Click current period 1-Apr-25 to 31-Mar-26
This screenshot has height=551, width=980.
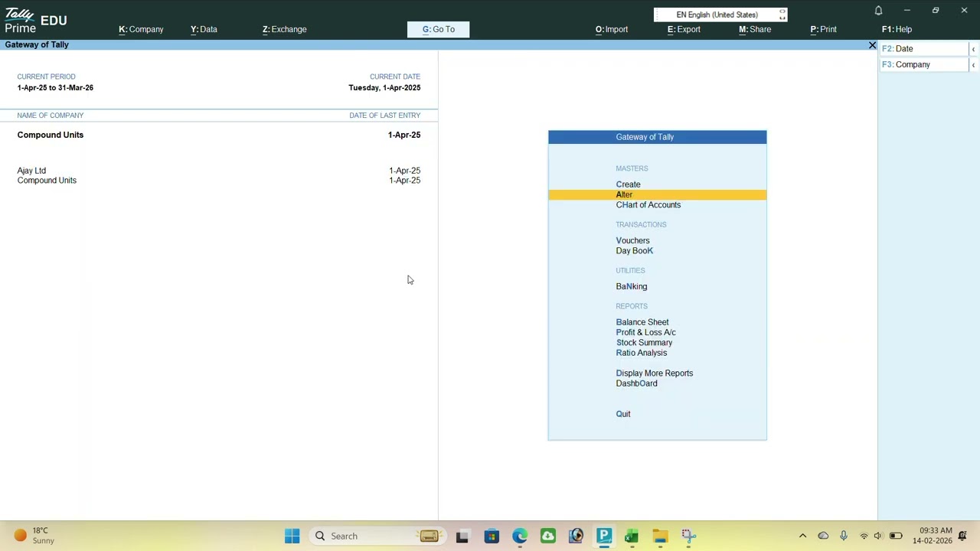coord(55,88)
